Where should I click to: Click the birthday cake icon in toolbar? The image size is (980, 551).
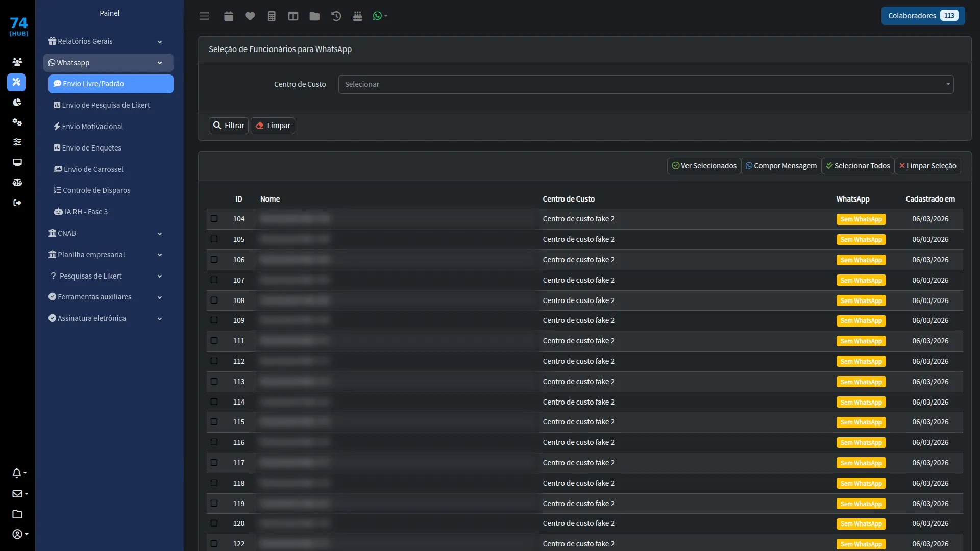pos(357,16)
